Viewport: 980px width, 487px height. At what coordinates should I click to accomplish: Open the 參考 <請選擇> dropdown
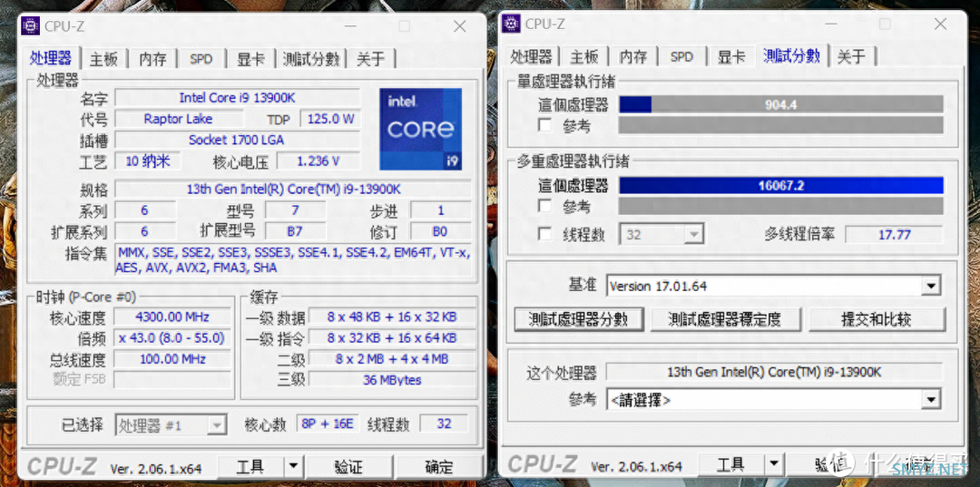tap(773, 399)
